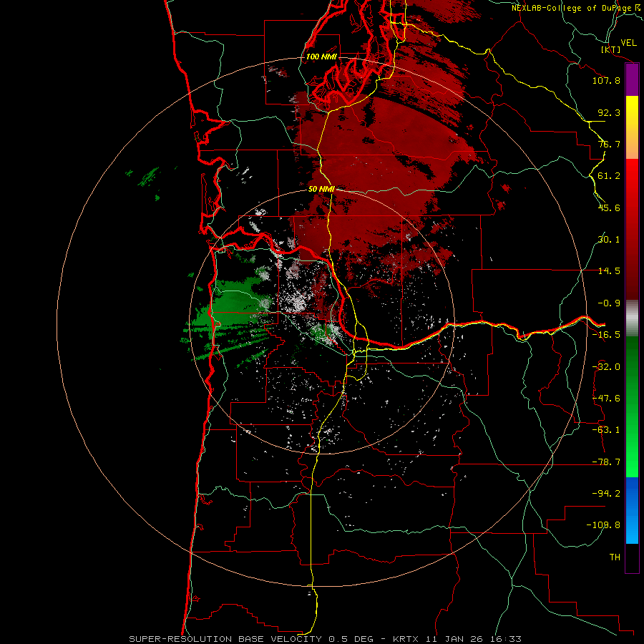The width and height of the screenshot is (644, 644).
Task: Pick the yellow-orange segment of the velocity color bar
Action: point(632,127)
